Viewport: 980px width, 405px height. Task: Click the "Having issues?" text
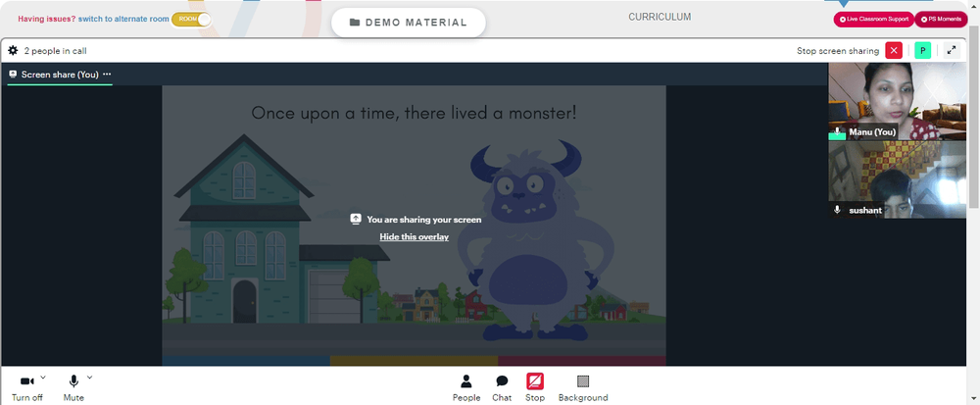pos(47,19)
